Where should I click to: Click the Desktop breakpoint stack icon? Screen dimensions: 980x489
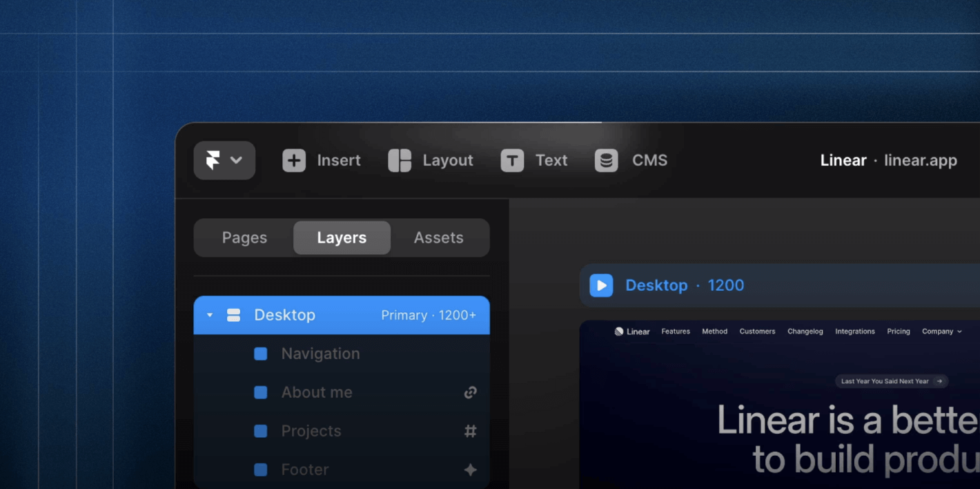point(233,315)
